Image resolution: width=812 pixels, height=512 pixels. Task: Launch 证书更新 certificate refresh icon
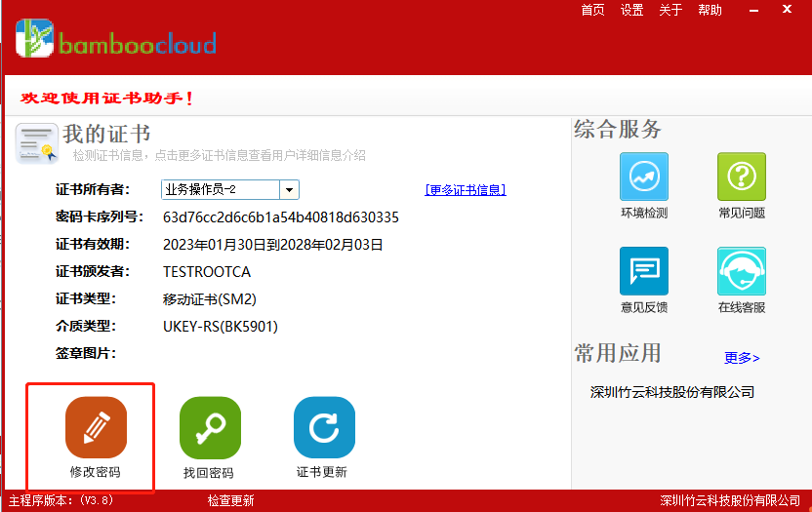point(324,428)
